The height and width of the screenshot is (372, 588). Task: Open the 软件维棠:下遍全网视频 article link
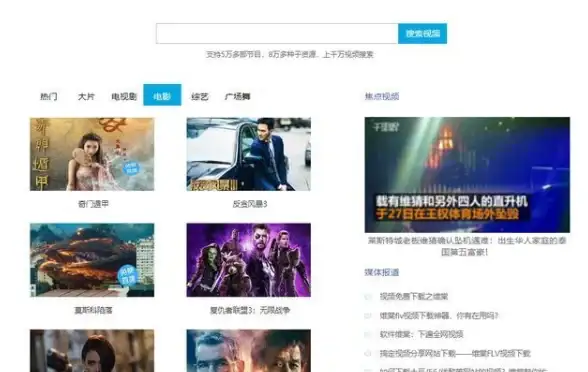coord(422,334)
